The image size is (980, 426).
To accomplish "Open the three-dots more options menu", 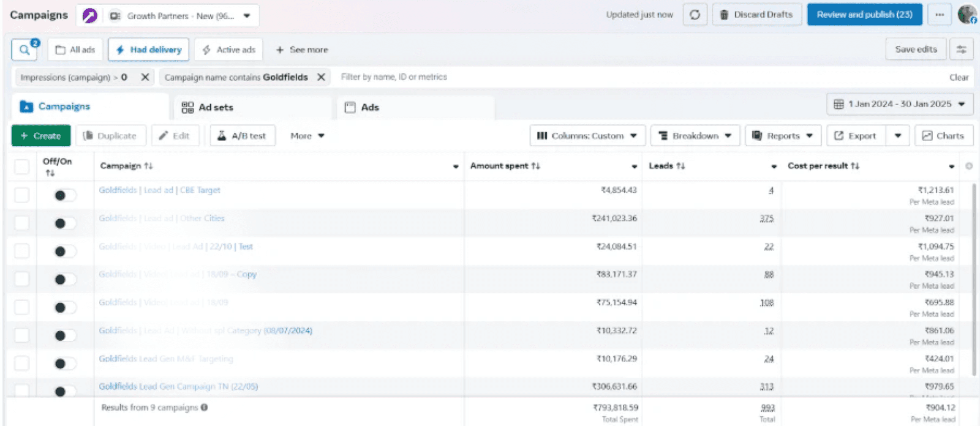I will (x=939, y=15).
